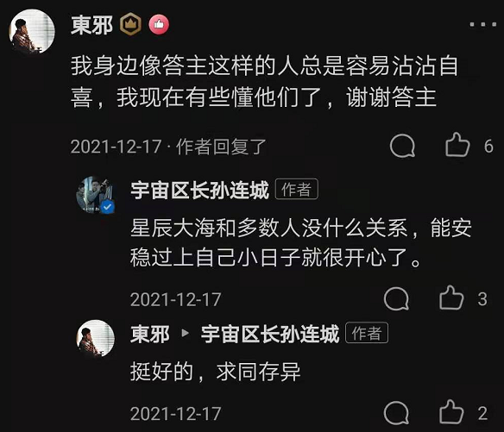Tap 宇宙区长孙连城 name after reply arrow

click(x=270, y=334)
